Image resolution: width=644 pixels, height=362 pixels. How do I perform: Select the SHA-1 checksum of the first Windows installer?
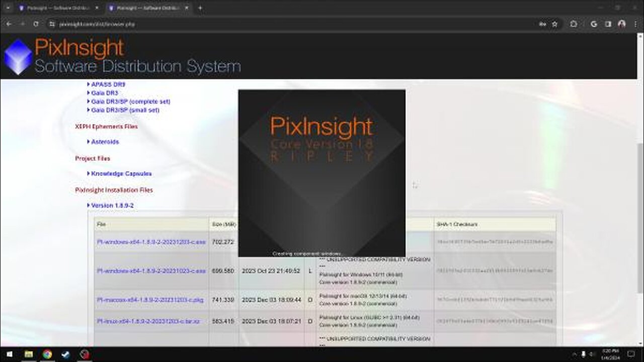point(495,242)
